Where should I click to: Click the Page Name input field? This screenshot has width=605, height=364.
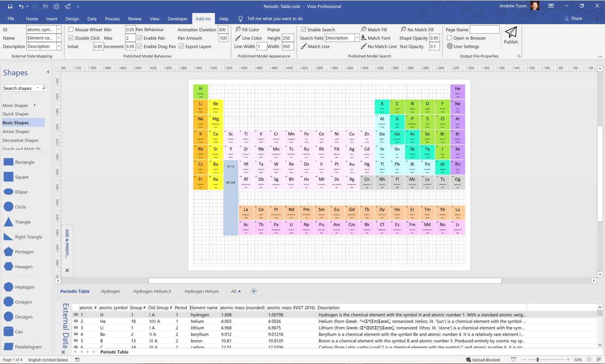point(484,30)
